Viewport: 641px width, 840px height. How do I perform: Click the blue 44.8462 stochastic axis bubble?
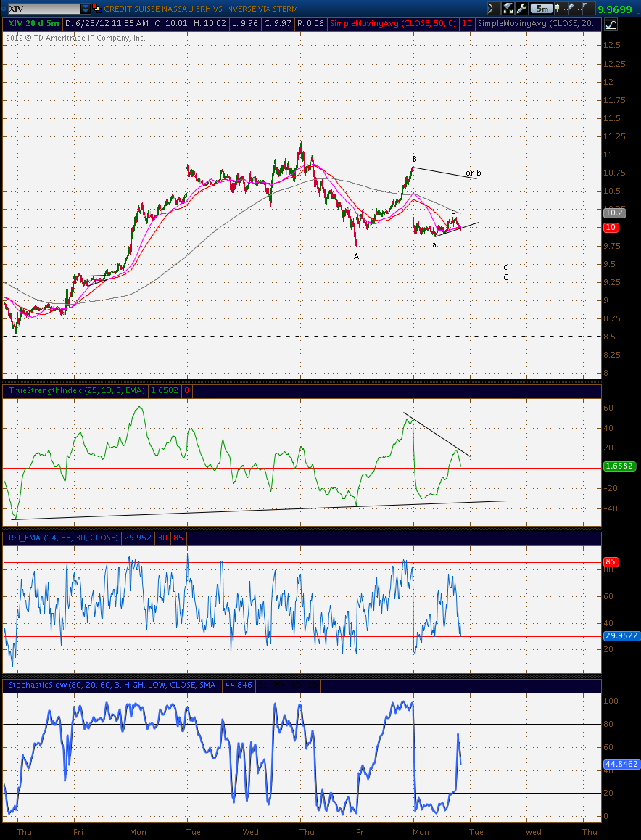(x=621, y=764)
